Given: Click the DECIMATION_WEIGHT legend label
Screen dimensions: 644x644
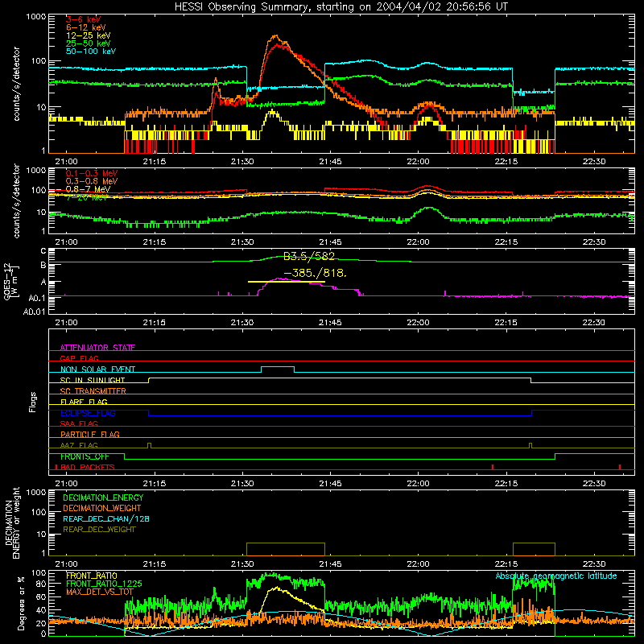Looking at the screenshot, I should point(102,509).
